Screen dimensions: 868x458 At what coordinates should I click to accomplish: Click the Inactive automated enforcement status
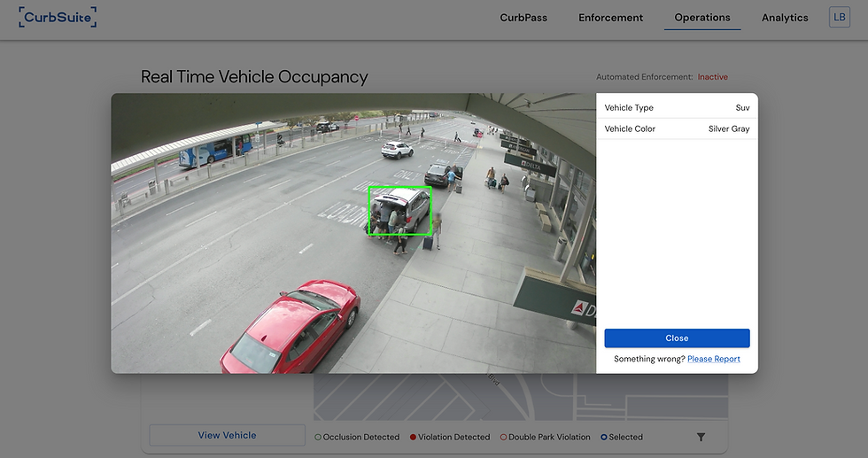[712, 77]
